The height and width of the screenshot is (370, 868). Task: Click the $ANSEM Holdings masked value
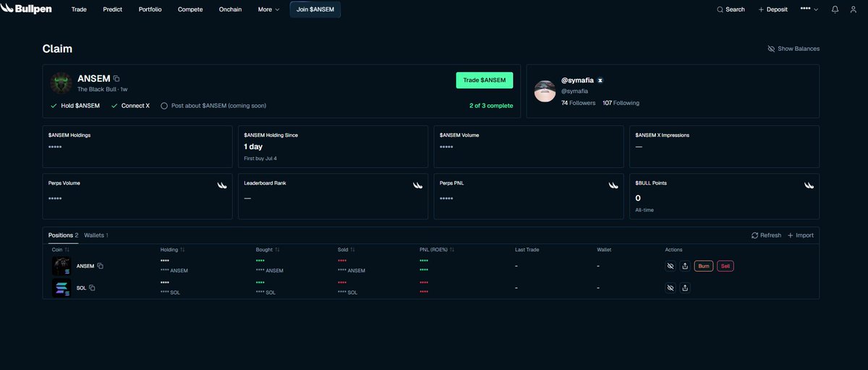click(55, 147)
